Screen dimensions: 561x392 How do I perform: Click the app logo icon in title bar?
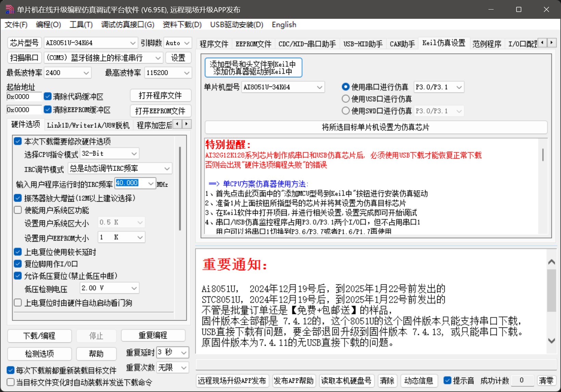[x=10, y=9]
